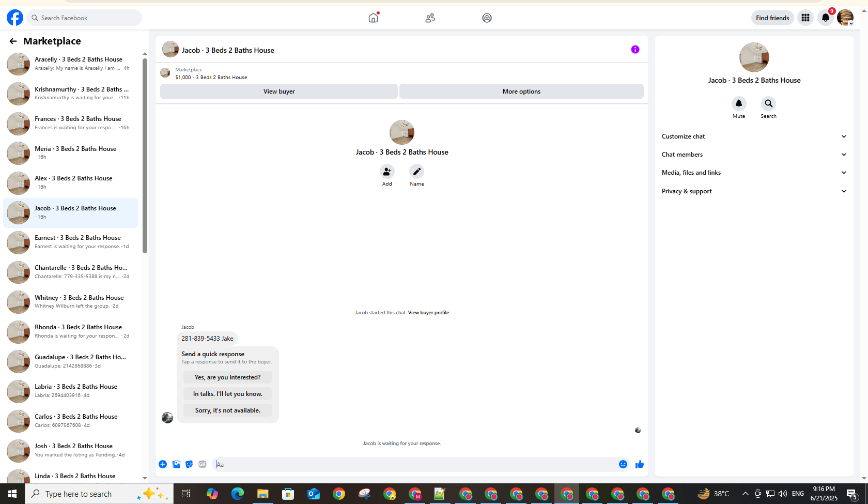868x504 pixels.
Task: Open the Facebook logo home link
Action: click(x=15, y=18)
